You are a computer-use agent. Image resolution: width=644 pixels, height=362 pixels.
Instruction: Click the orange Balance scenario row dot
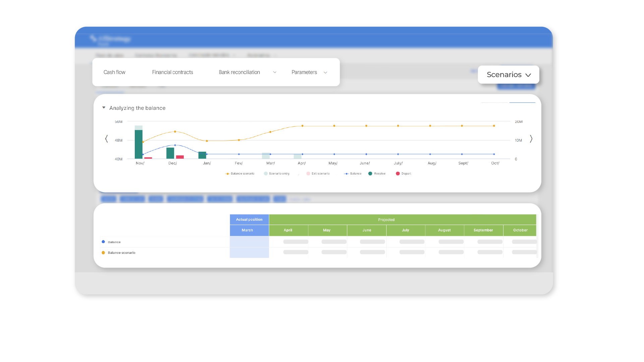tap(103, 252)
